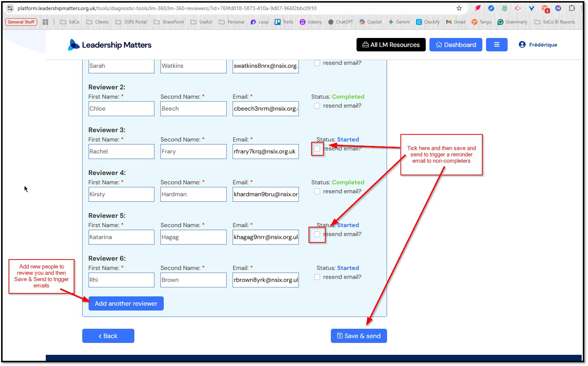
Task: Click the browser address bar URL
Action: pos(167,8)
